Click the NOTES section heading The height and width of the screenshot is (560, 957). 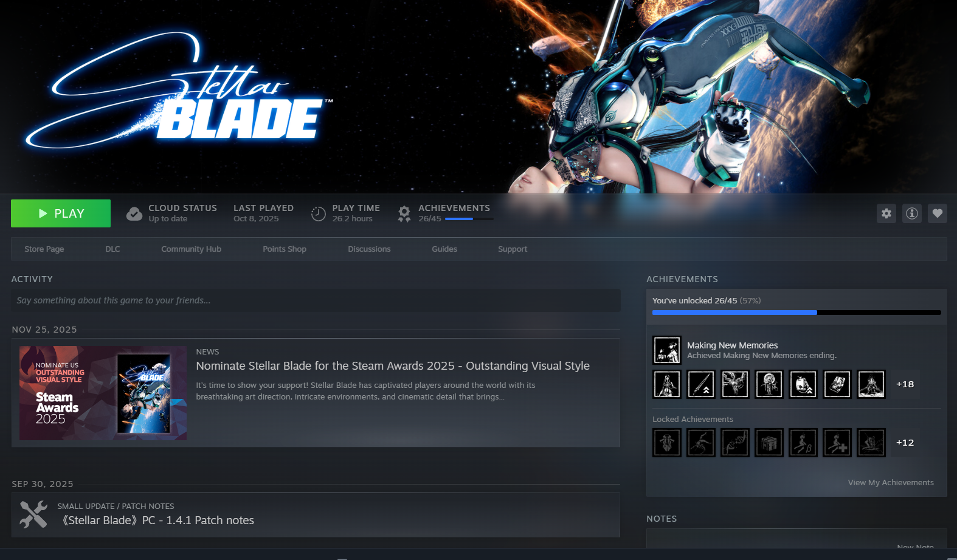[662, 519]
